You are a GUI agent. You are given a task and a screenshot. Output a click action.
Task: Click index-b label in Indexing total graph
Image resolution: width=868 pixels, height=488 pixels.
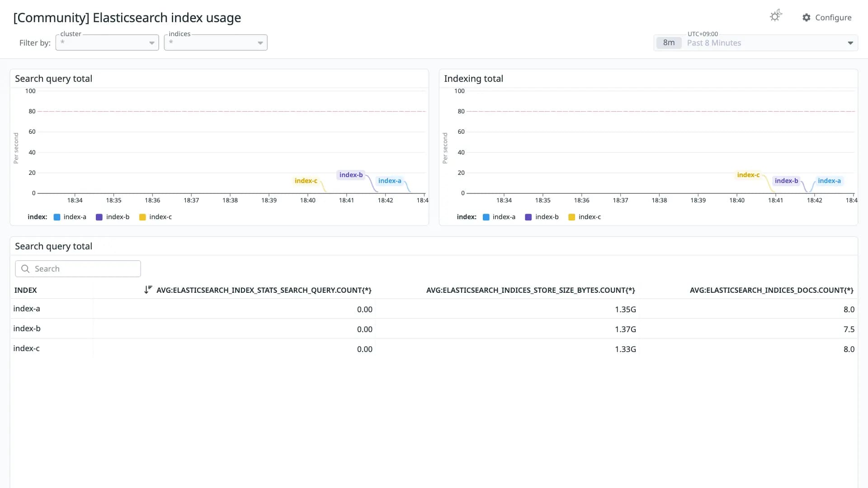pos(786,181)
